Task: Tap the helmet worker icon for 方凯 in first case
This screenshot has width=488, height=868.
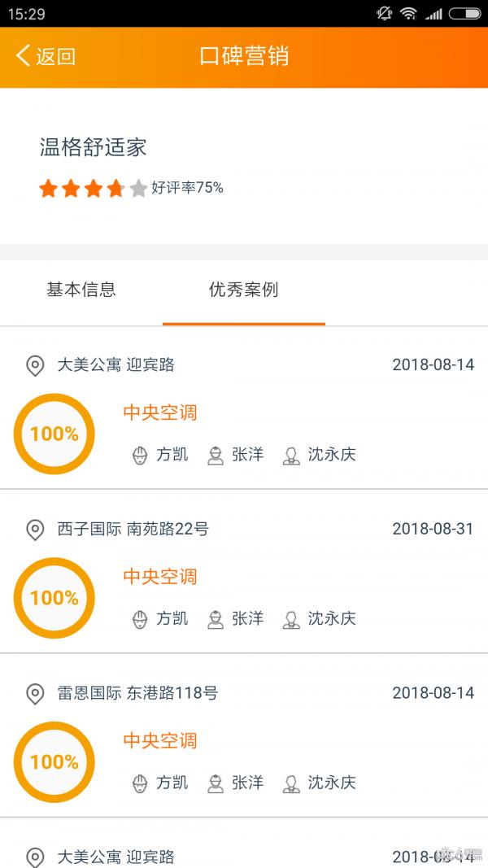Action: pos(140,456)
